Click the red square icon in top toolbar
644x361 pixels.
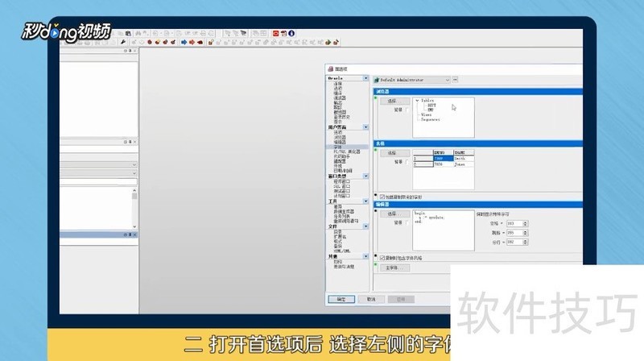click(x=276, y=33)
